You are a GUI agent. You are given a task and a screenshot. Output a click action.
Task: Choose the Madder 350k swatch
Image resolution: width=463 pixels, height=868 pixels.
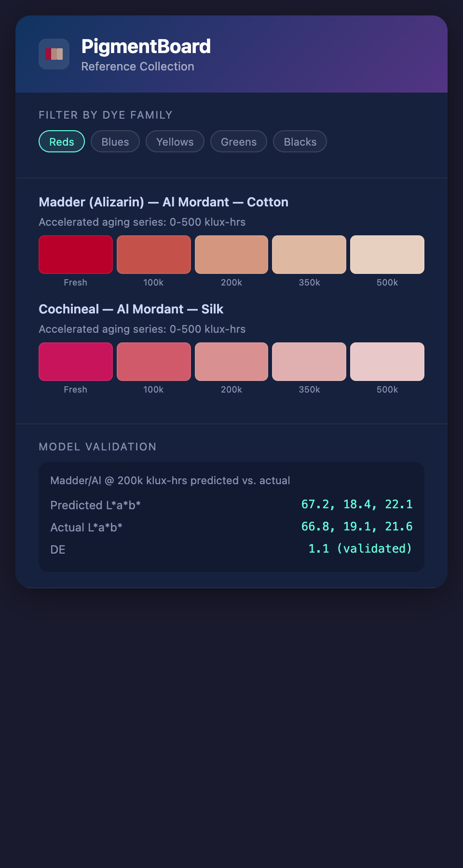point(309,255)
